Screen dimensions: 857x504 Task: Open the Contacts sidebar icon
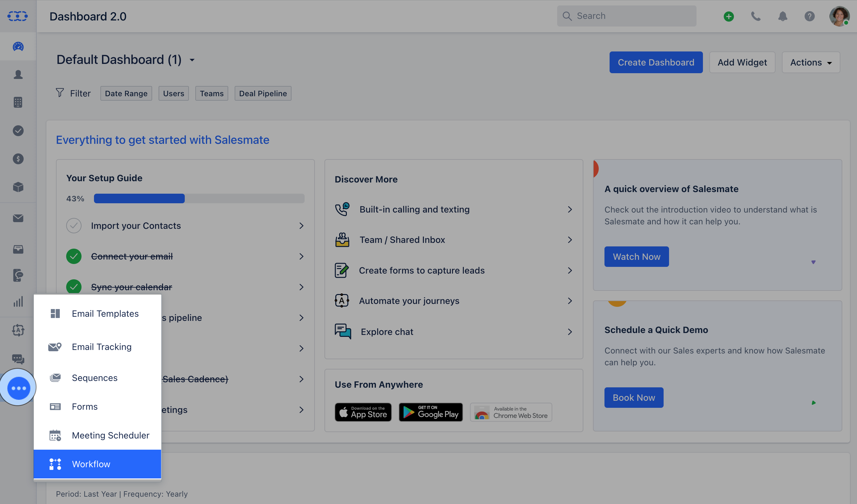18,74
